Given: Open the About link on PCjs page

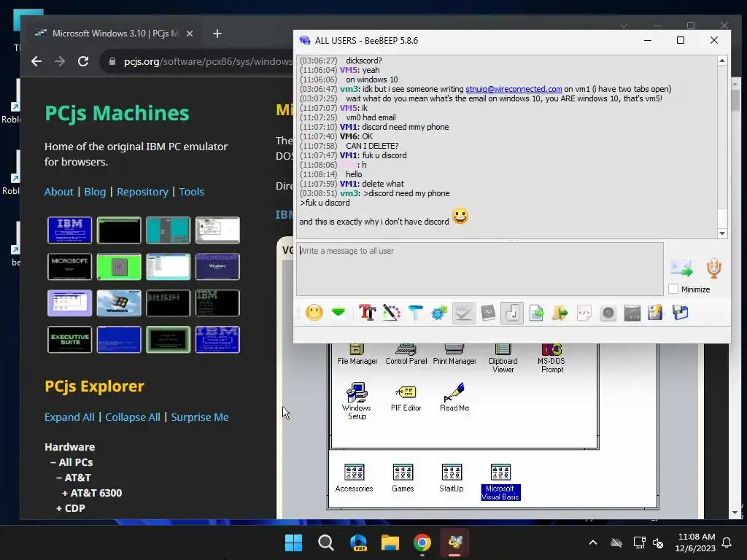Looking at the screenshot, I should point(59,192).
